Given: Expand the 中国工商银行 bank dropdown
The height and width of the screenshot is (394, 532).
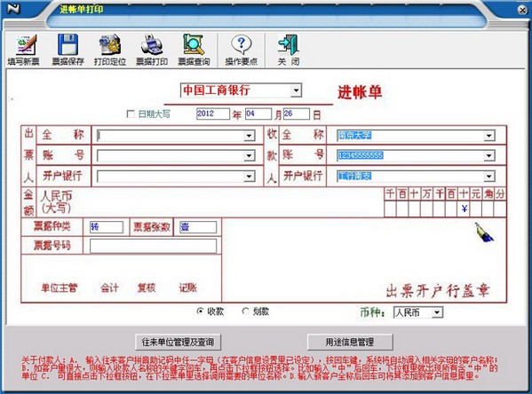Looking at the screenshot, I should coord(296,91).
